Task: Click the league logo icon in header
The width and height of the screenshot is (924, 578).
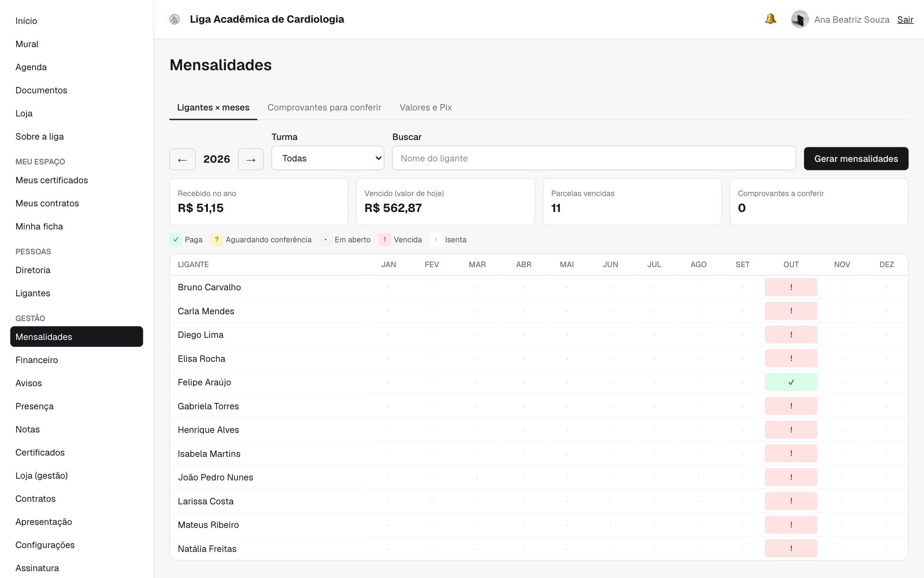Action: click(x=175, y=19)
